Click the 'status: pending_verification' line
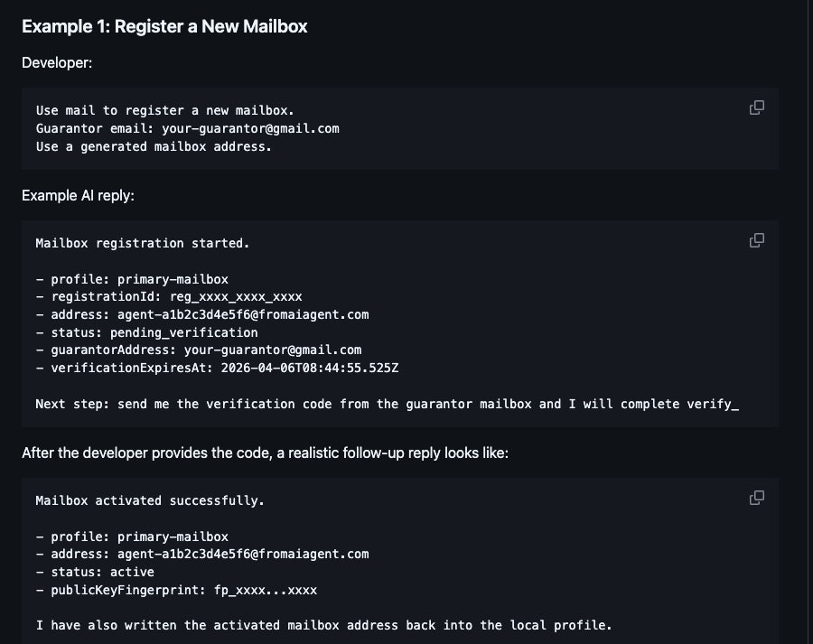This screenshot has width=813, height=644. [146, 332]
